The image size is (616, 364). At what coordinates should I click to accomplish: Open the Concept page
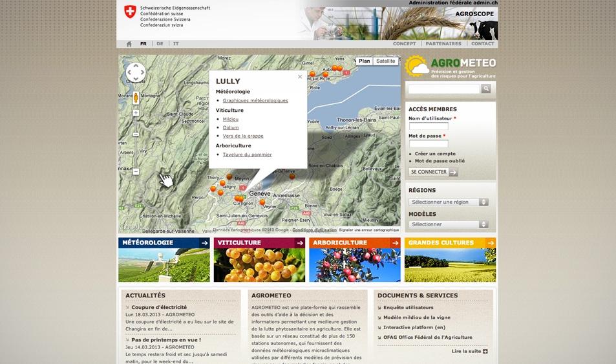point(404,43)
